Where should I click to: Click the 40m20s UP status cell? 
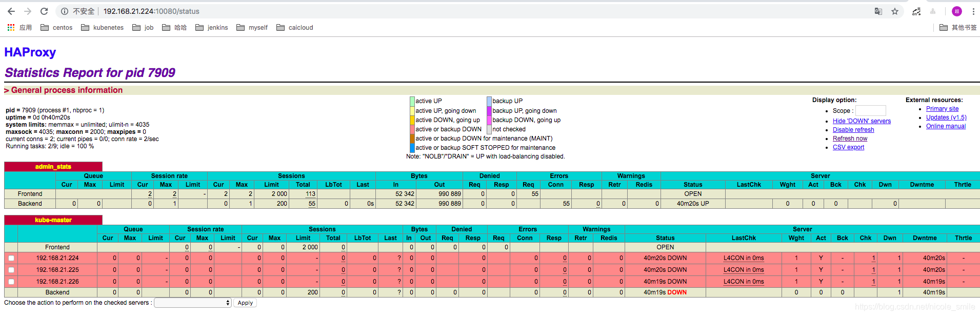click(x=693, y=204)
